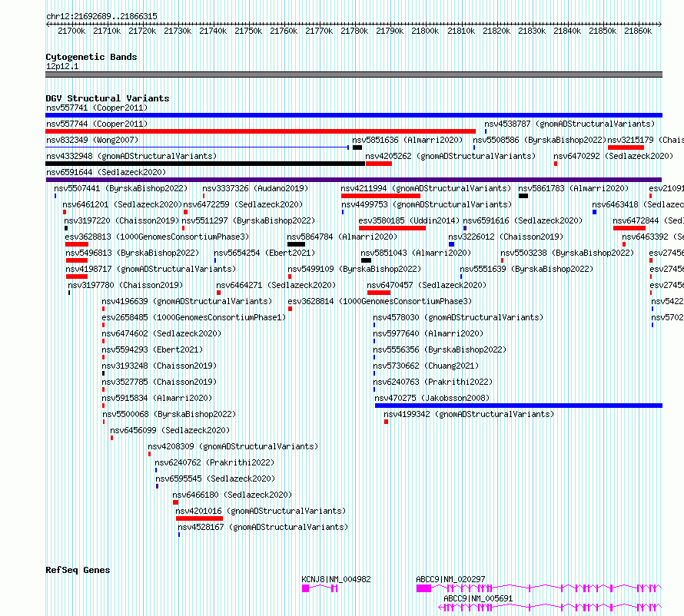Screen dimensions: 684x616
Task: Select the blue nsv557741 variant bar
Action: [x=354, y=115]
